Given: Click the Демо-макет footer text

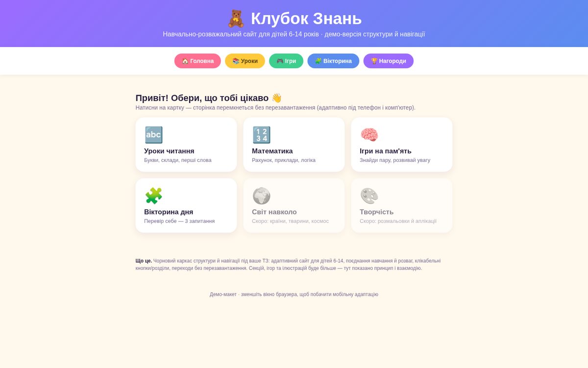Looking at the screenshot, I should tap(294, 294).
